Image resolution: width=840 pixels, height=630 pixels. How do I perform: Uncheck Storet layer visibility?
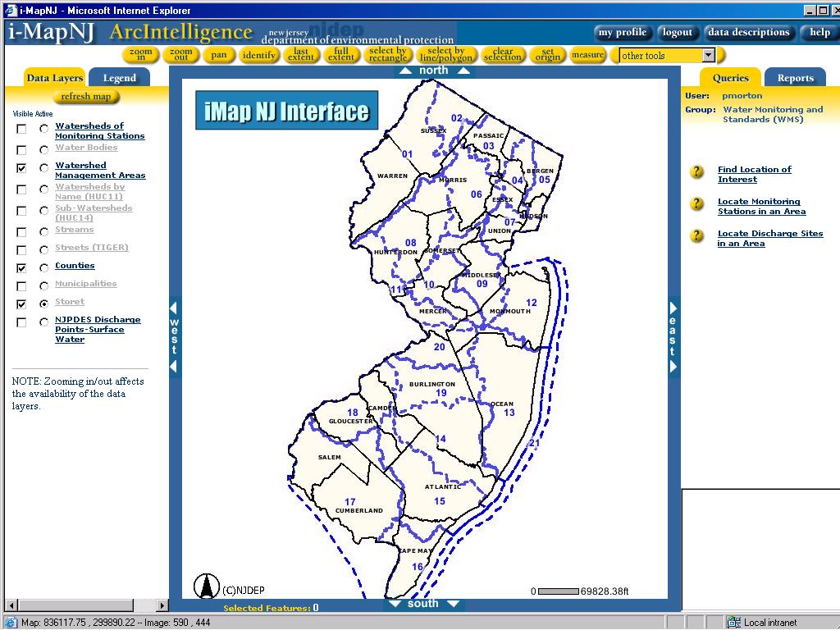pyautogui.click(x=21, y=304)
